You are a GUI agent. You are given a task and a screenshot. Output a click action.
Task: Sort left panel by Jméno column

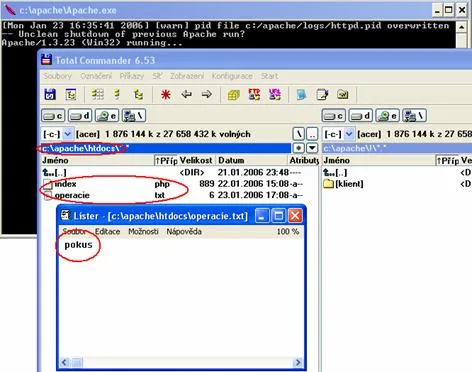coord(97,161)
